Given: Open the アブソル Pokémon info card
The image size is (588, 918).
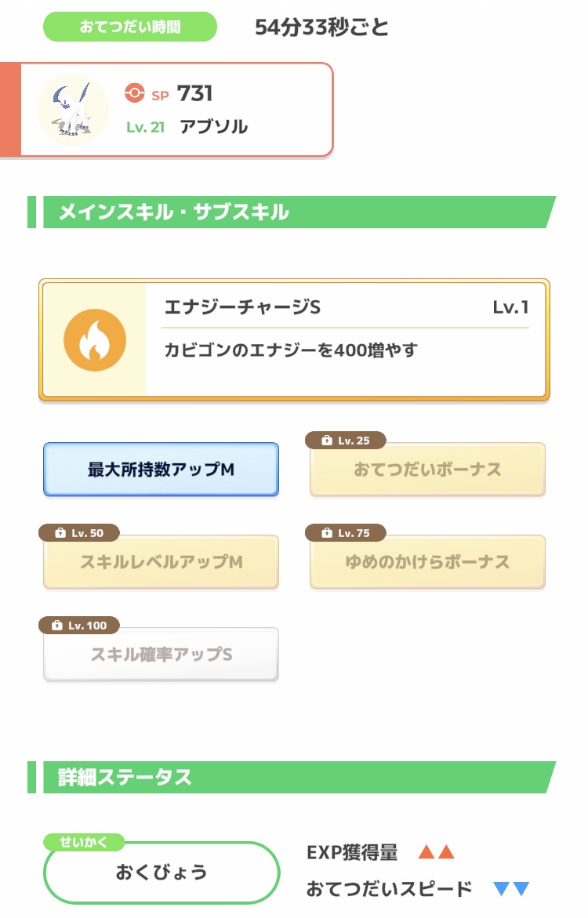Looking at the screenshot, I should tap(167, 110).
